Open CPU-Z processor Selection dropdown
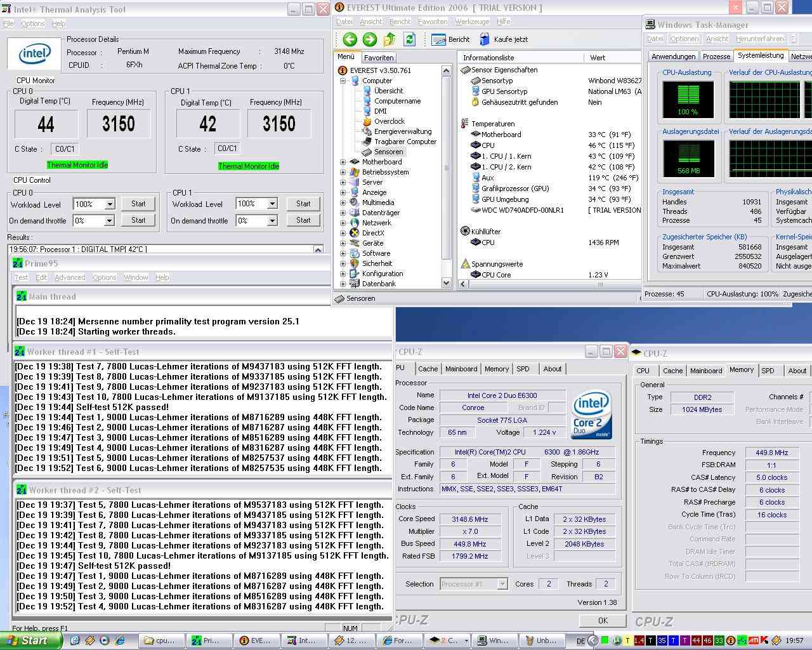Viewport: 812px width, 650px height. click(502, 584)
